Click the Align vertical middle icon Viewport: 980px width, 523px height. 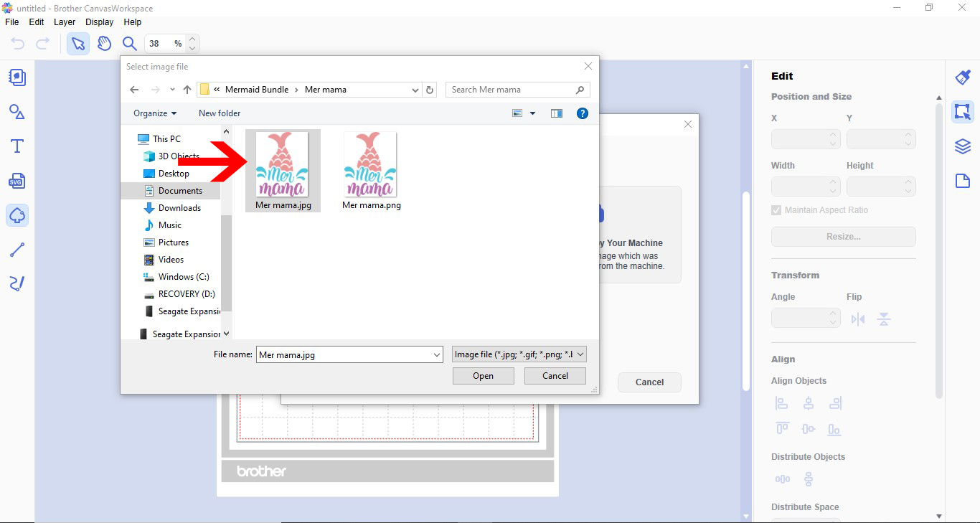[809, 429]
